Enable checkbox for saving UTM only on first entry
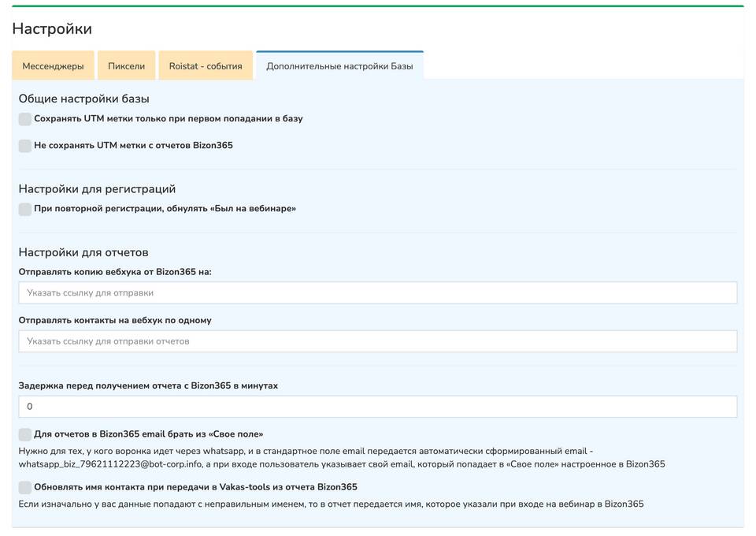 (25, 119)
